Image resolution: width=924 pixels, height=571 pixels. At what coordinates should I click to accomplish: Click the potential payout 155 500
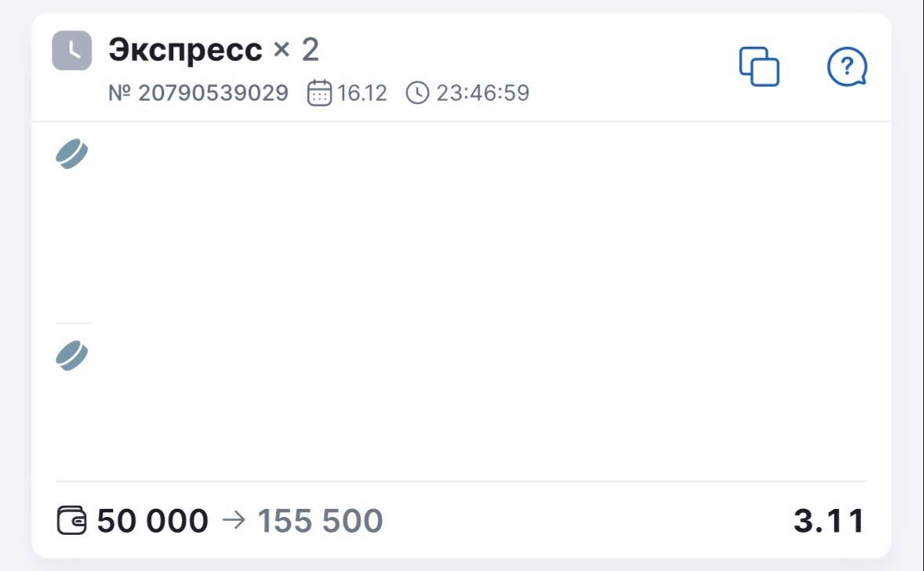(320, 521)
